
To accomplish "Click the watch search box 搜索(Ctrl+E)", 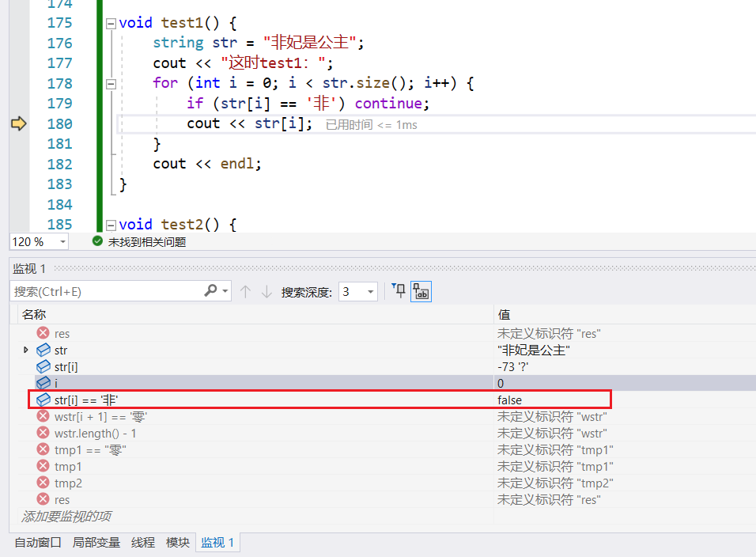I will tap(106, 291).
